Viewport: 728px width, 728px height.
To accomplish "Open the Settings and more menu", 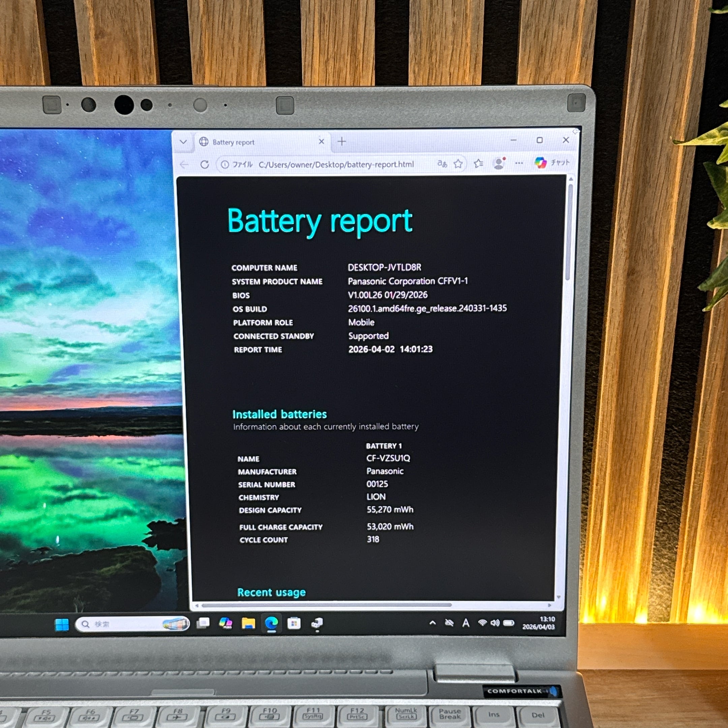I will (519, 163).
